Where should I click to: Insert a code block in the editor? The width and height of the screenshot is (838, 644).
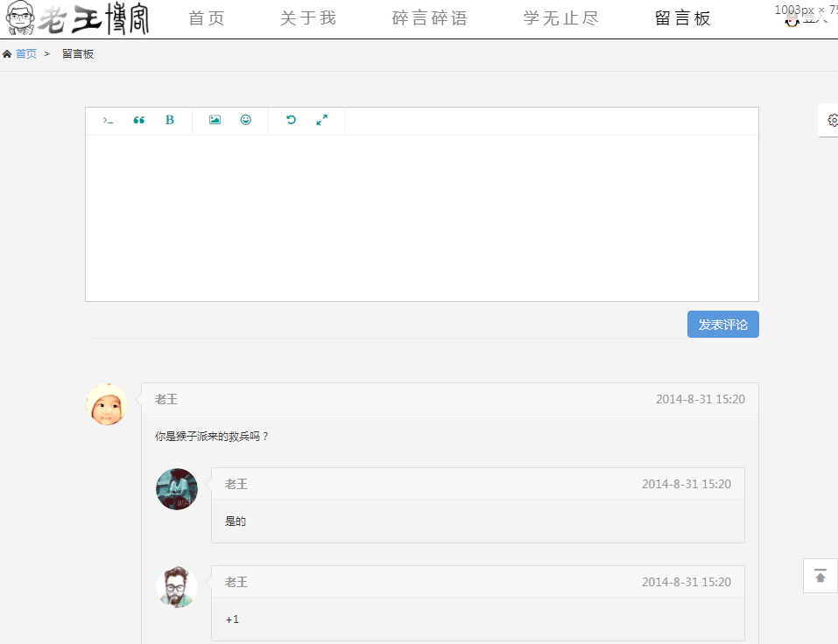click(108, 121)
